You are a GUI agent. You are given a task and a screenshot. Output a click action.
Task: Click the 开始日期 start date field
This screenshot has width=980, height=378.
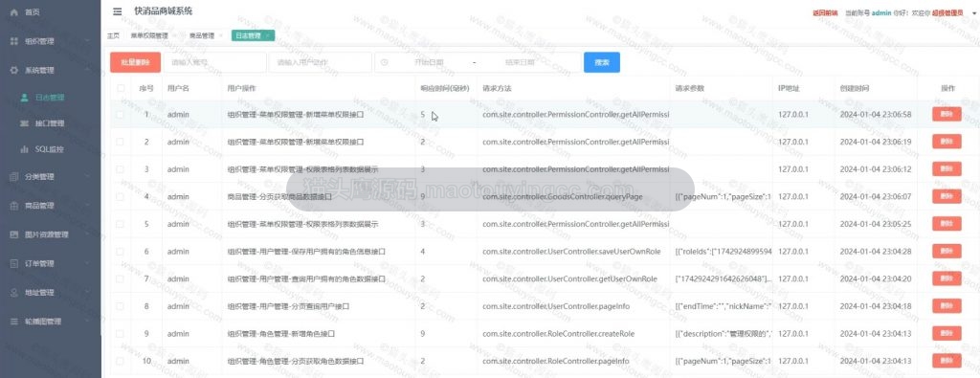(x=429, y=62)
